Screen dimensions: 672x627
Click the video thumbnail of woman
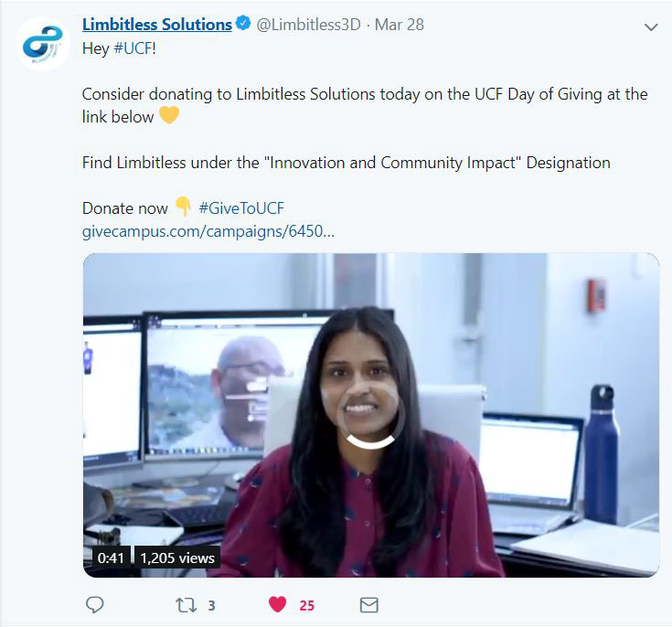(371, 415)
